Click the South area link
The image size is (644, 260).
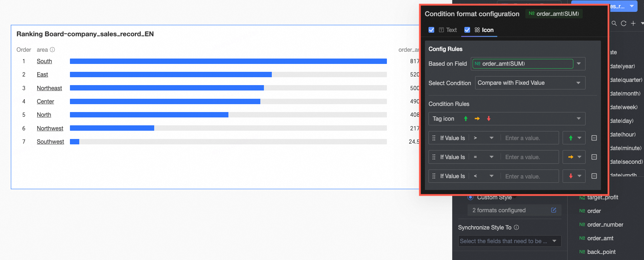coord(44,61)
